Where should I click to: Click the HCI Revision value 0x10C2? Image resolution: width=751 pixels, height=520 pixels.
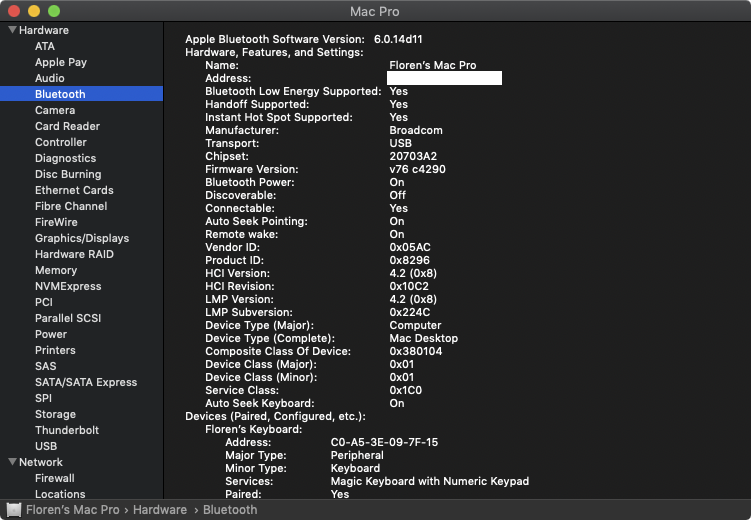point(409,286)
